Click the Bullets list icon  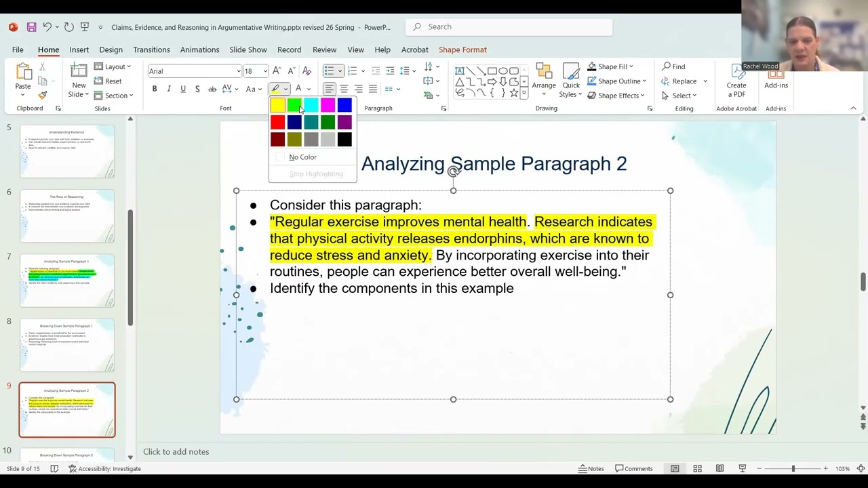point(329,71)
